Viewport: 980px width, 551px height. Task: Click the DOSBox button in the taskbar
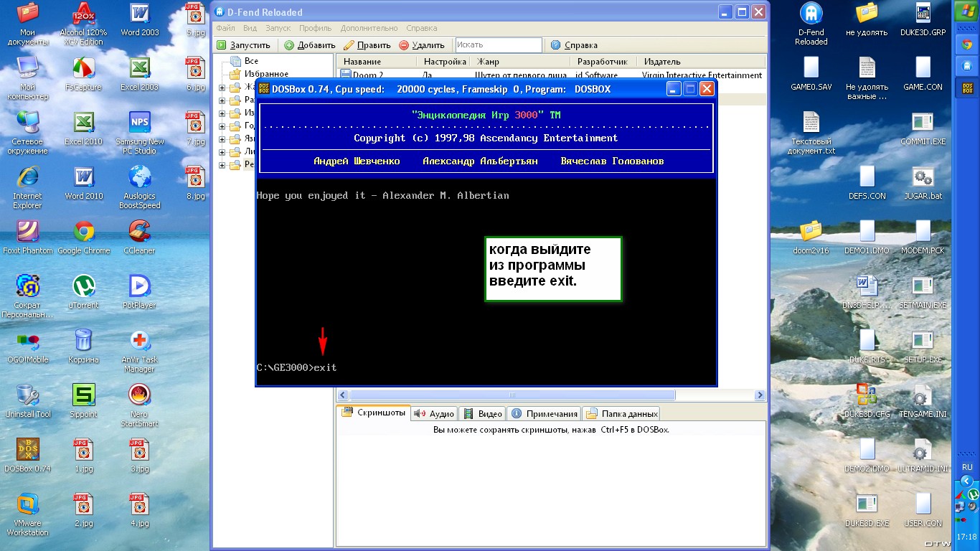(x=966, y=89)
